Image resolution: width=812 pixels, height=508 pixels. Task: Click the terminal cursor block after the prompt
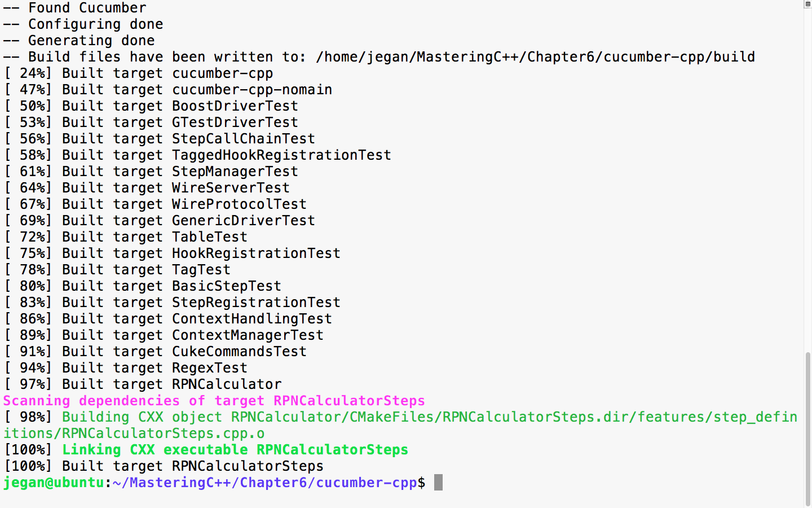pyautogui.click(x=438, y=483)
